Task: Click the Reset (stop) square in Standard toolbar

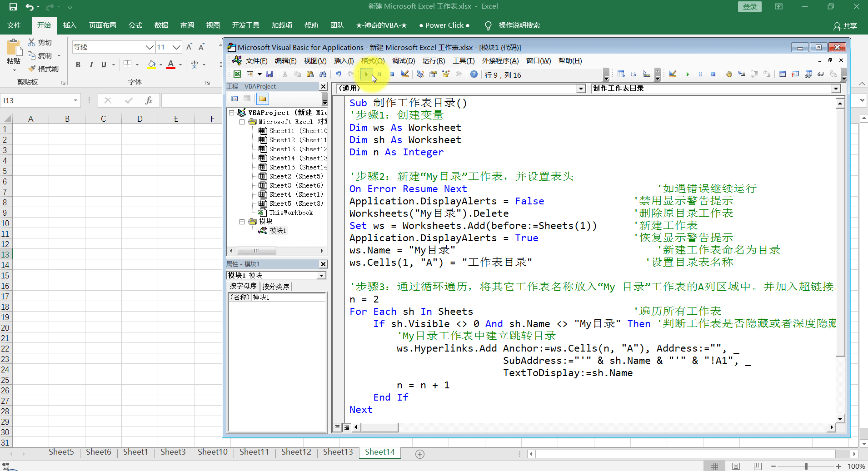Action: tap(392, 74)
